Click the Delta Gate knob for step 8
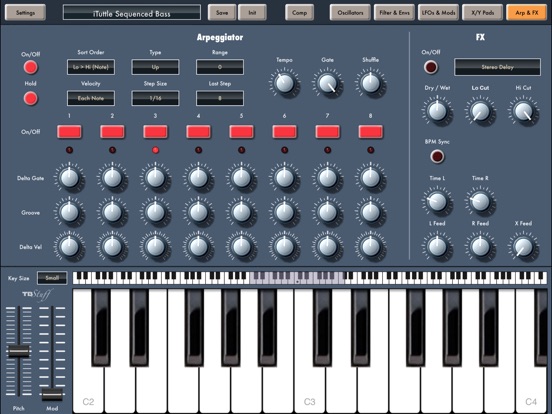The image size is (552, 414). 371,178
